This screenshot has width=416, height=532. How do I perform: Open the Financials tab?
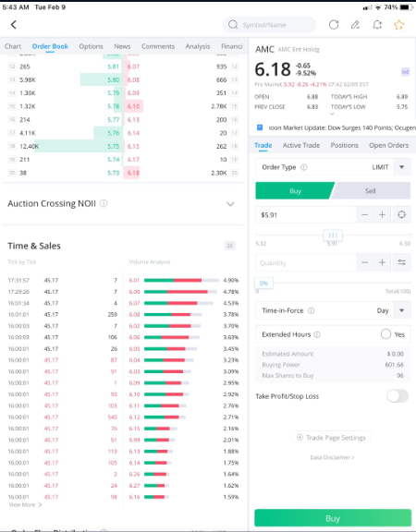[232, 46]
